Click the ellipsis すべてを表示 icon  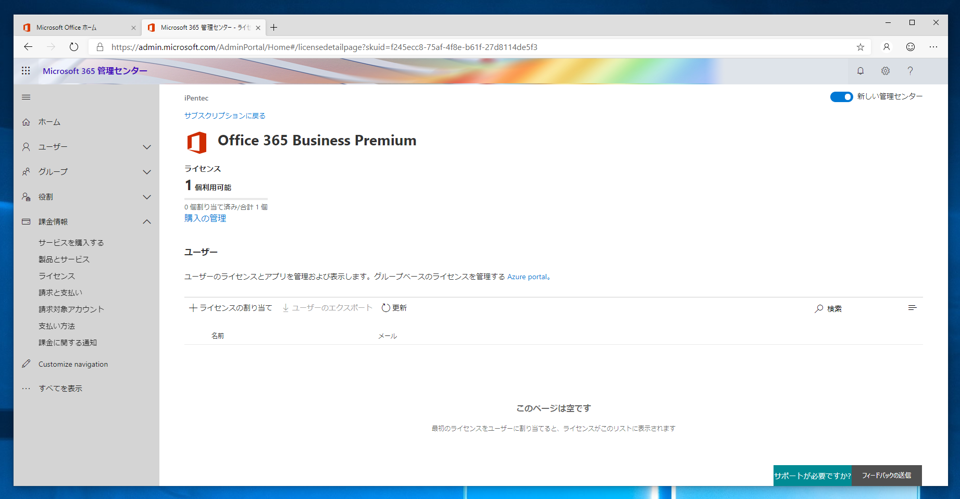click(x=26, y=388)
